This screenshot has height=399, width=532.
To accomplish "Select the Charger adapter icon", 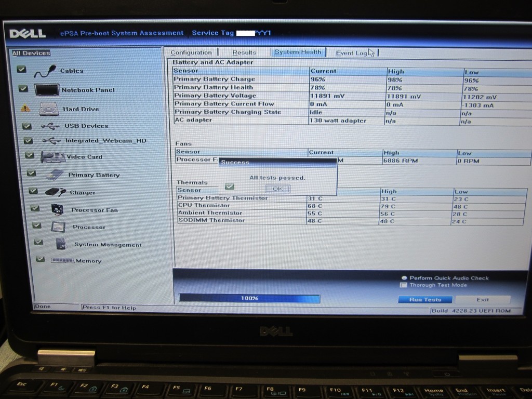I will pos(56,192).
